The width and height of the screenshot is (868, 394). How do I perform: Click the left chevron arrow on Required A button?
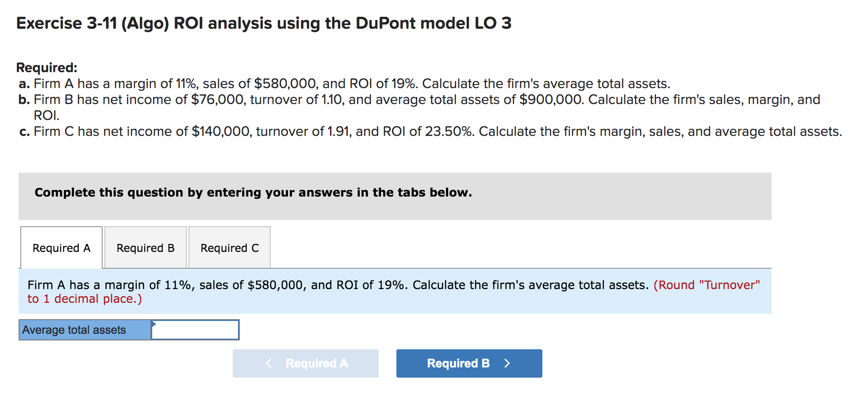269,363
